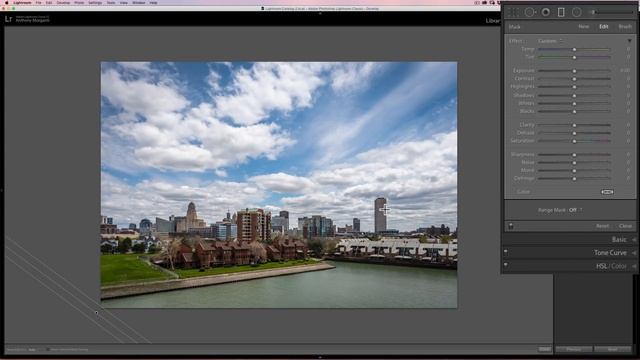The height and width of the screenshot is (360, 640).
Task: Click the Anthony Morganti identity plate
Action: click(32, 19)
